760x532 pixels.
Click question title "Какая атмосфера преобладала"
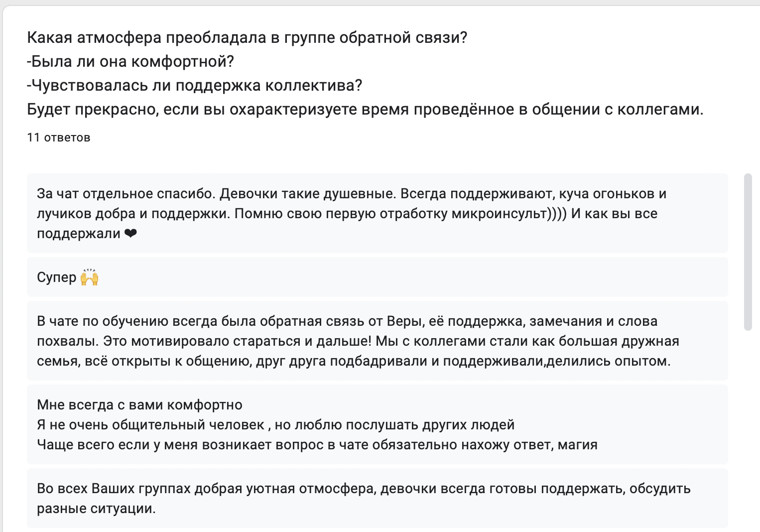pyautogui.click(x=247, y=37)
